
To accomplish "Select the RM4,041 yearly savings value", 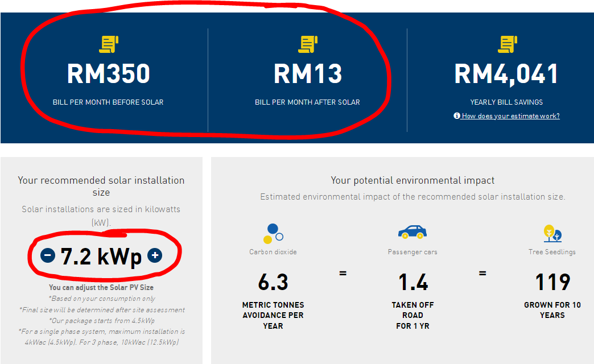I will click(506, 75).
